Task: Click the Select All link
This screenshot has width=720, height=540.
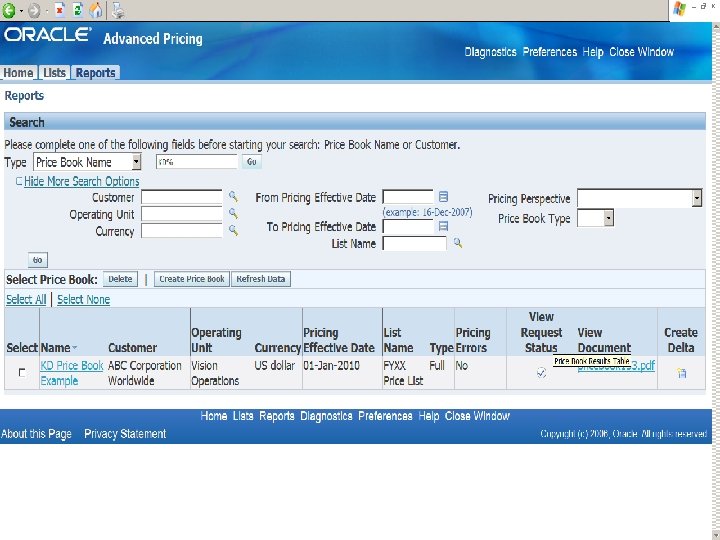Action: pyautogui.click(x=26, y=299)
